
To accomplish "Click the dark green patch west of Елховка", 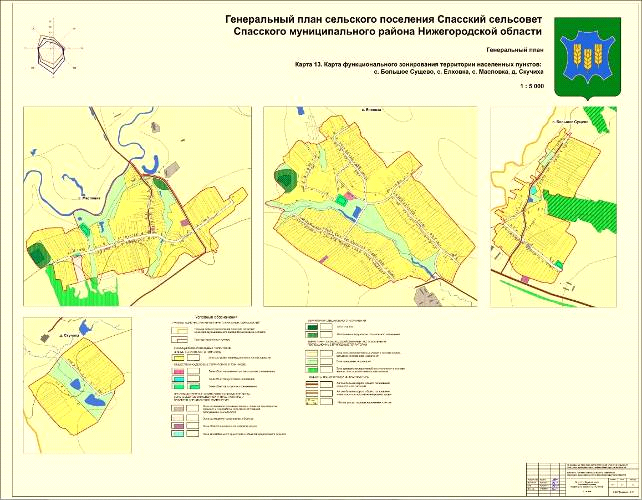I will (285, 180).
